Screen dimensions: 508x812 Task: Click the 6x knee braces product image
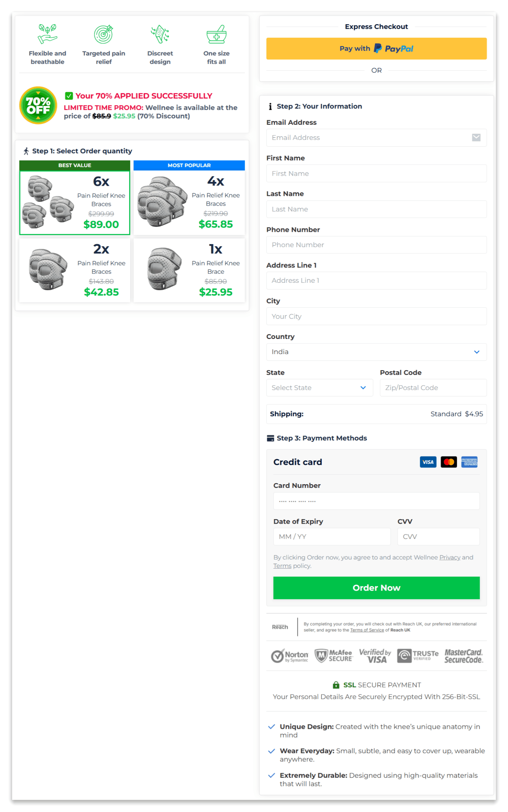coord(48,202)
